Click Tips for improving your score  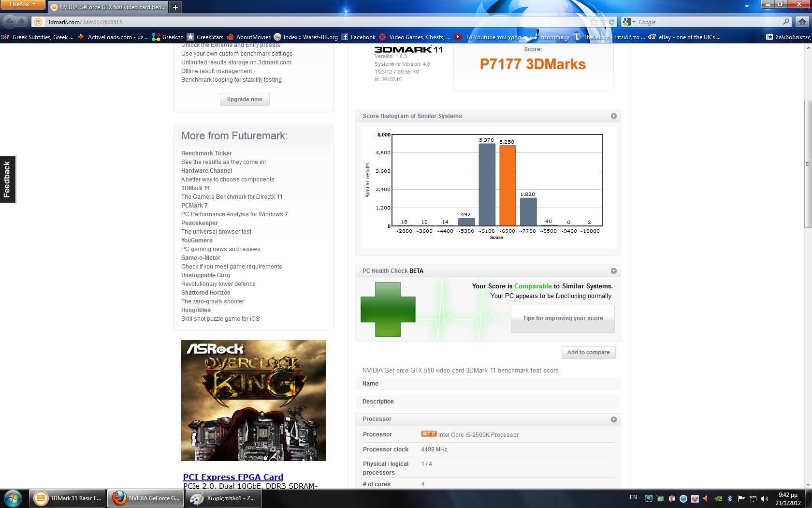[563, 318]
